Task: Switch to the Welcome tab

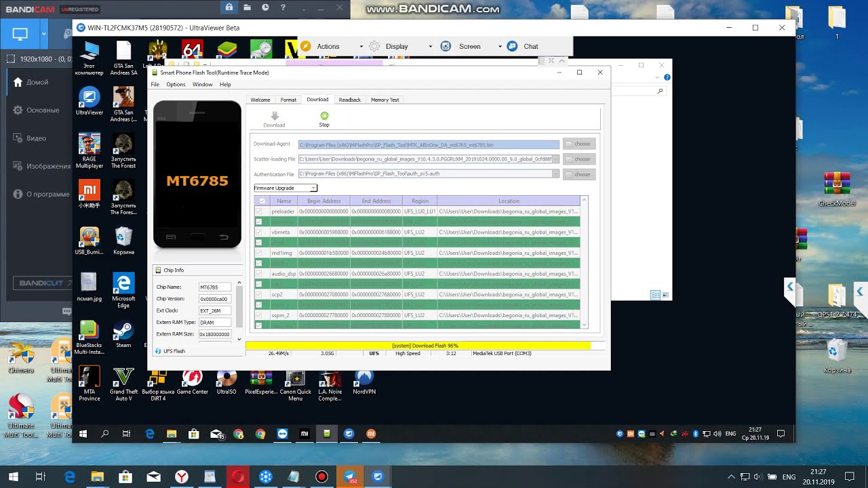Action: coord(260,100)
